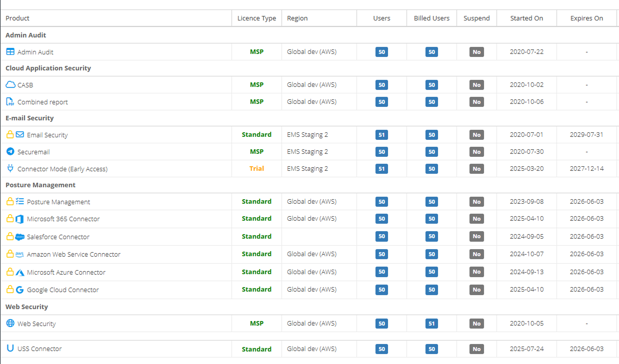Open the Combined report product name
This screenshot has width=619, height=364.
point(42,102)
